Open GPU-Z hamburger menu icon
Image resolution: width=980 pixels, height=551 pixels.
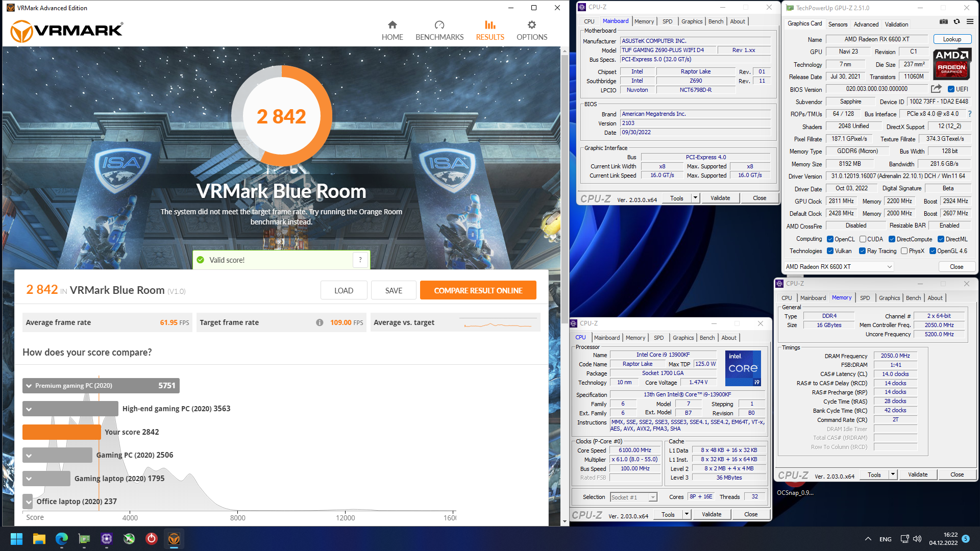click(970, 22)
